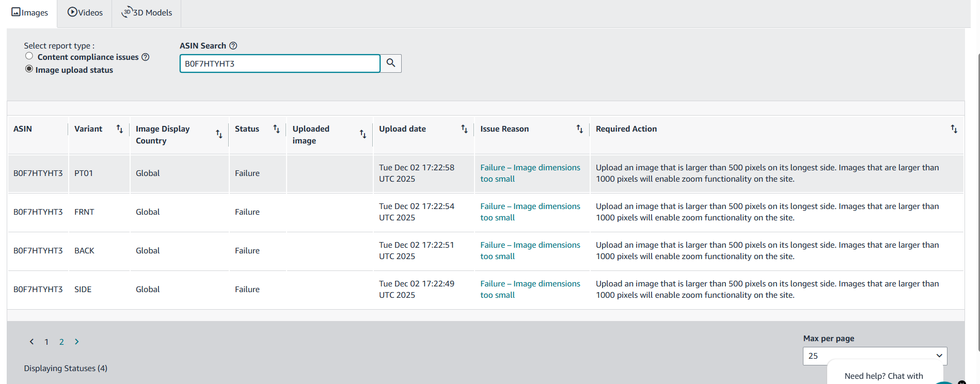
Task: Open SIDE failure reason link
Action: coord(530,290)
